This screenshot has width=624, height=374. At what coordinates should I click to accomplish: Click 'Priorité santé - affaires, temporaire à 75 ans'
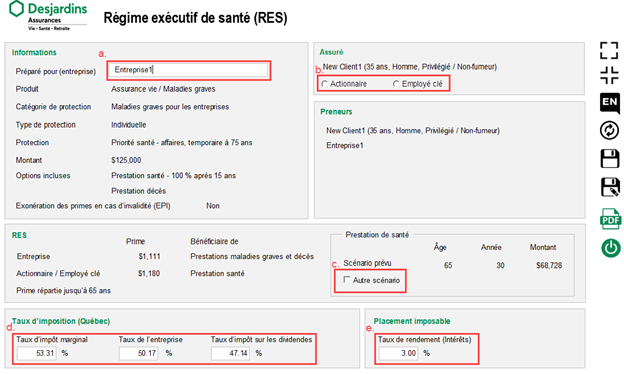181,142
